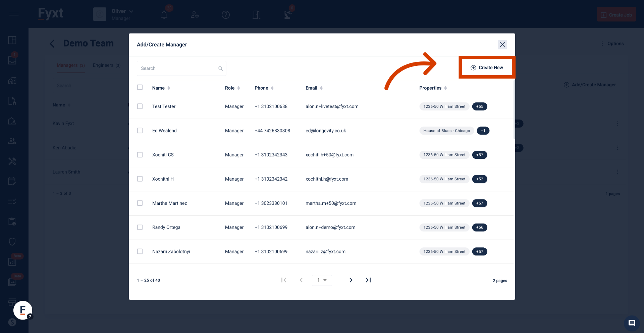Open the Oliver Manager account dropdown
Screen dimensions: 644x333
pyautogui.click(x=113, y=14)
